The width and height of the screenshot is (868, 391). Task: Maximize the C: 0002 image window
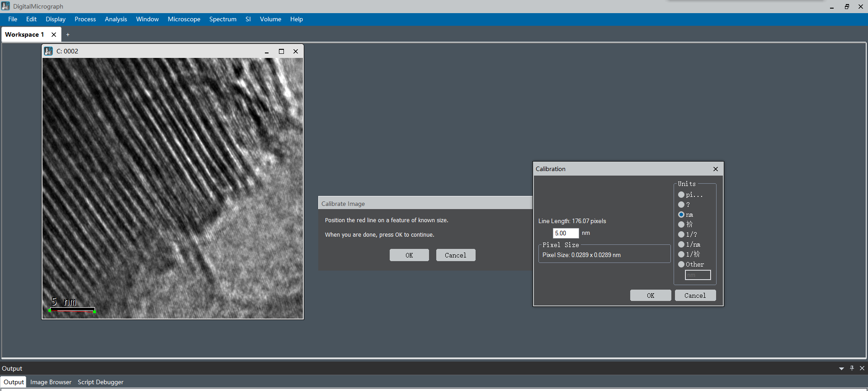point(281,52)
